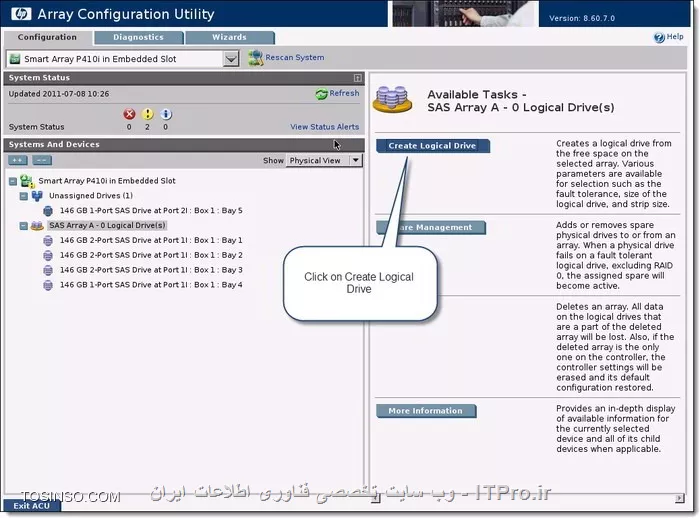Click the red critical alerts icon

tap(129, 114)
